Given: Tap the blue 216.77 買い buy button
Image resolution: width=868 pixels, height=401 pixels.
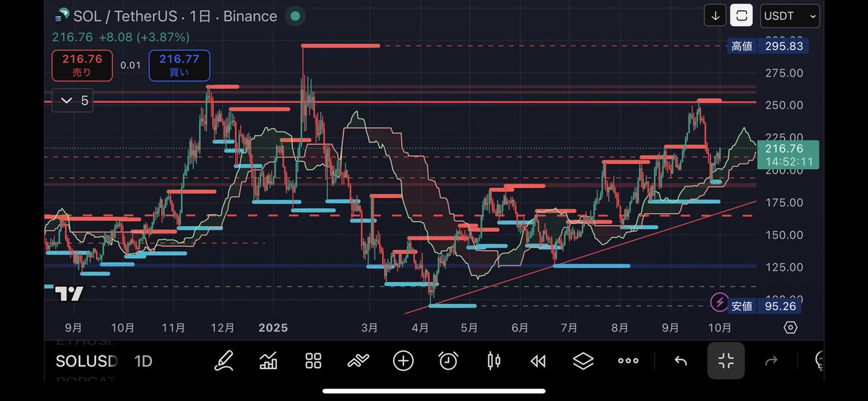Looking at the screenshot, I should (179, 66).
